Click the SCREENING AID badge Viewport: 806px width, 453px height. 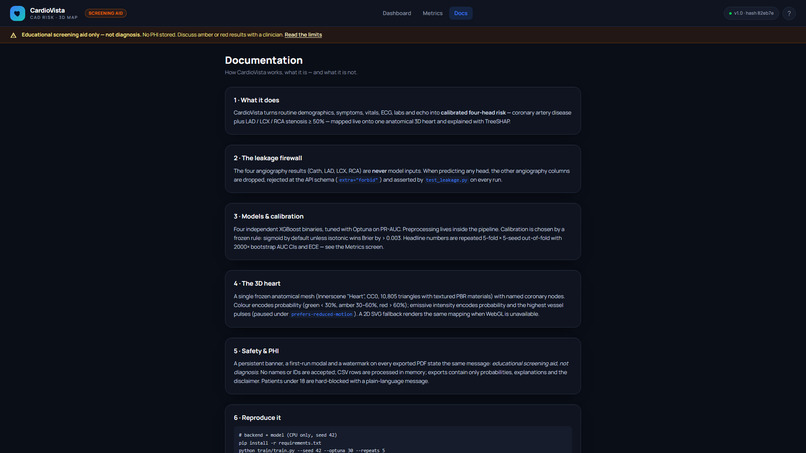(x=106, y=13)
